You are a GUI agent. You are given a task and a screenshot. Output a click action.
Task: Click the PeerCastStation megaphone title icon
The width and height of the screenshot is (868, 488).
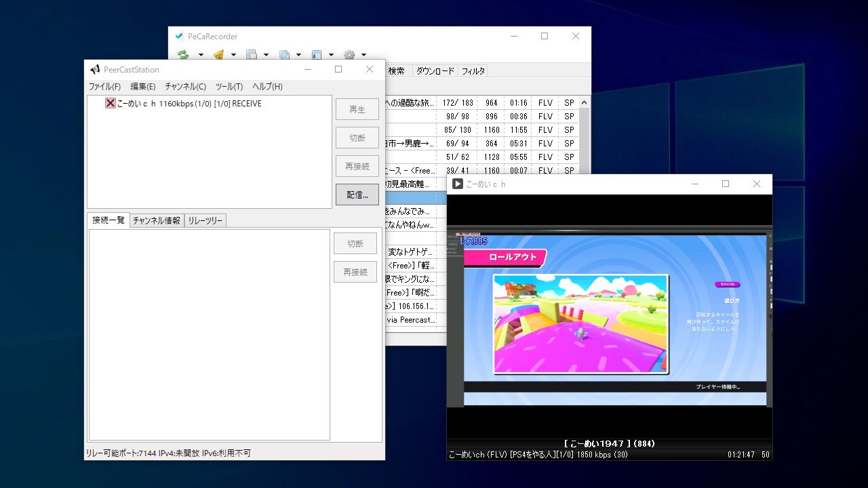coord(95,69)
